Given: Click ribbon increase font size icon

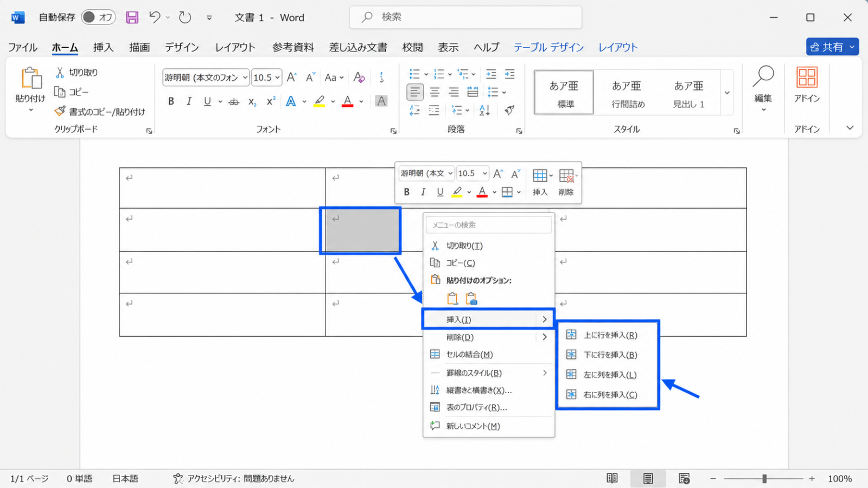Looking at the screenshot, I should pos(292,78).
